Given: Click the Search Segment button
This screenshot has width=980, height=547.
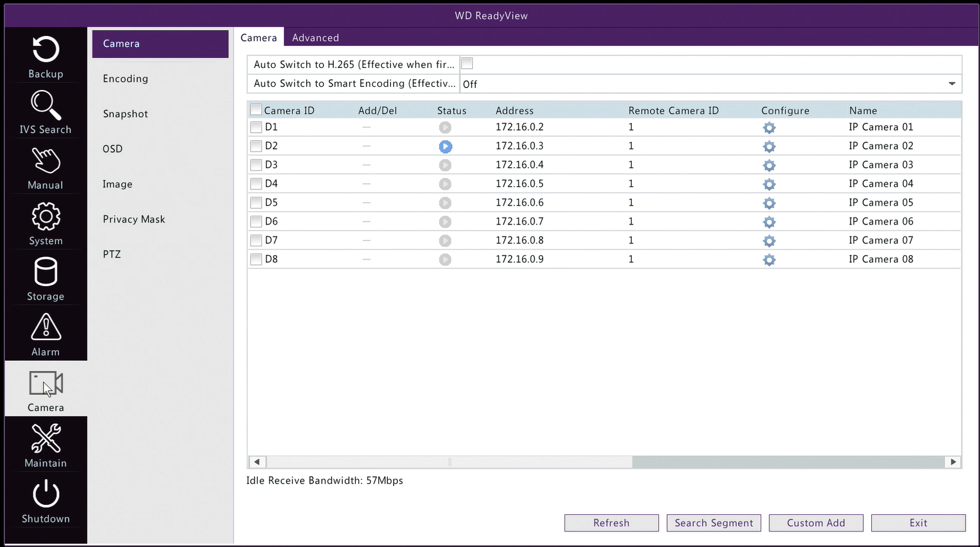Looking at the screenshot, I should (714, 523).
